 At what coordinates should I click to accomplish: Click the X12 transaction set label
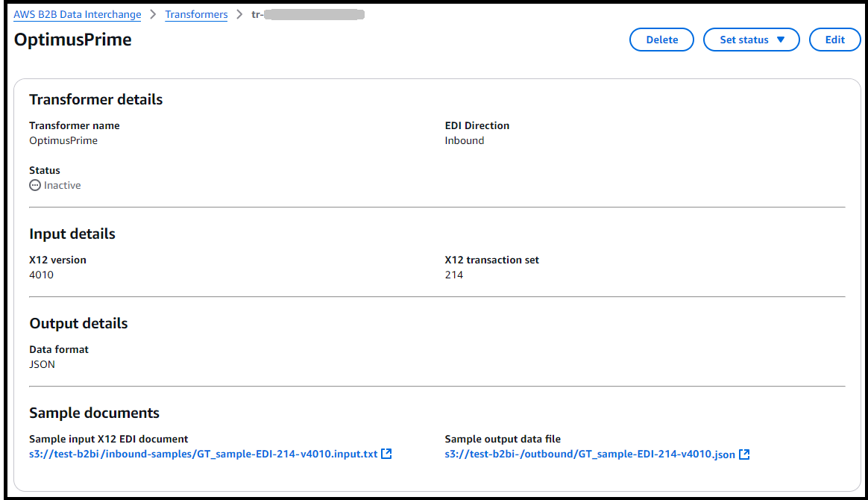[491, 260]
